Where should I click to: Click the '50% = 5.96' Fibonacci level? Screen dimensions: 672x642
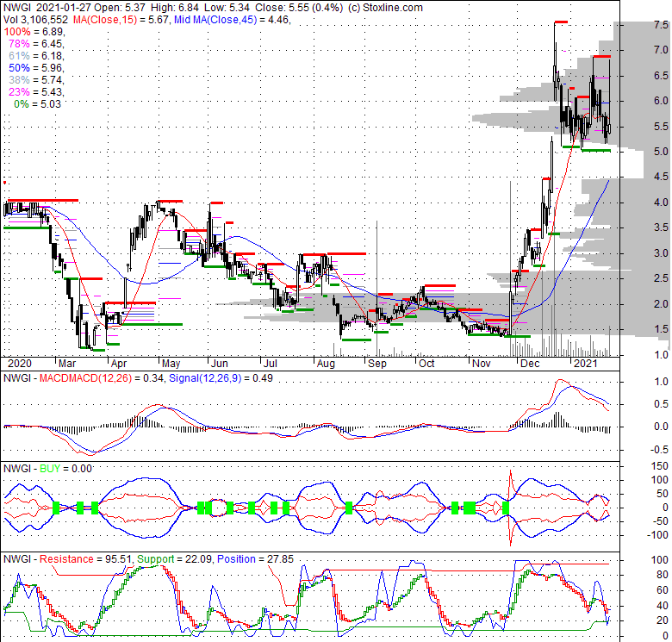(x=36, y=68)
